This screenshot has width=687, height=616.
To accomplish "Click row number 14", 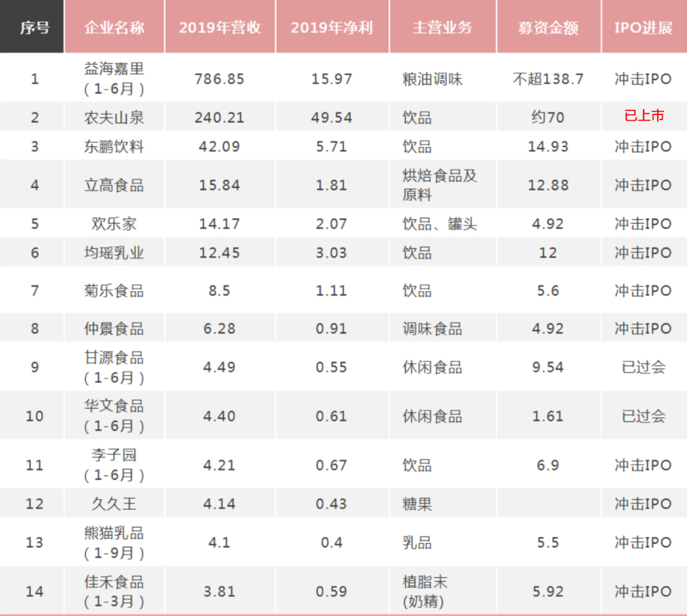I will 34,591.
